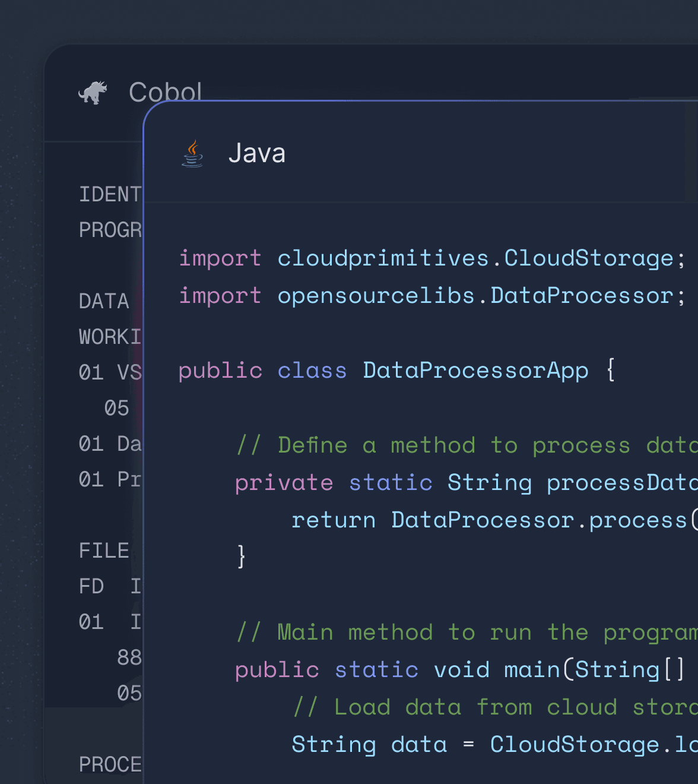Click the opensourcelibs.DataProcessor import line
The image size is (698, 784).
pyautogui.click(x=432, y=296)
